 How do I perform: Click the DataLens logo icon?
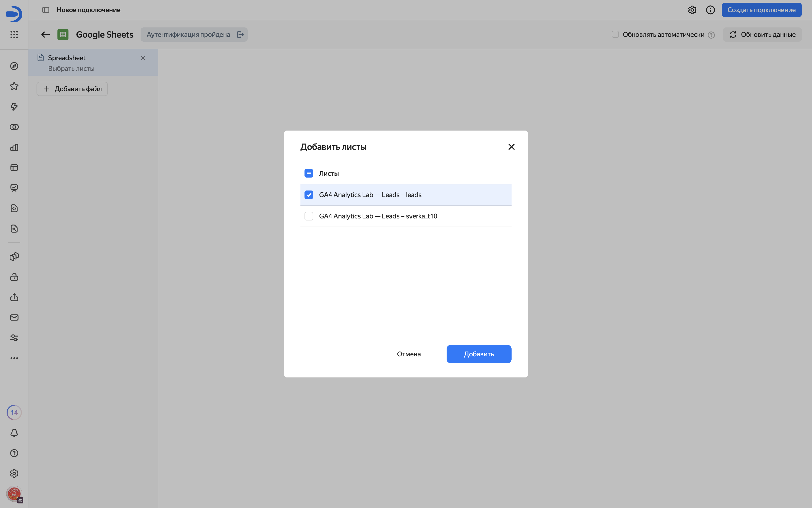click(x=14, y=14)
